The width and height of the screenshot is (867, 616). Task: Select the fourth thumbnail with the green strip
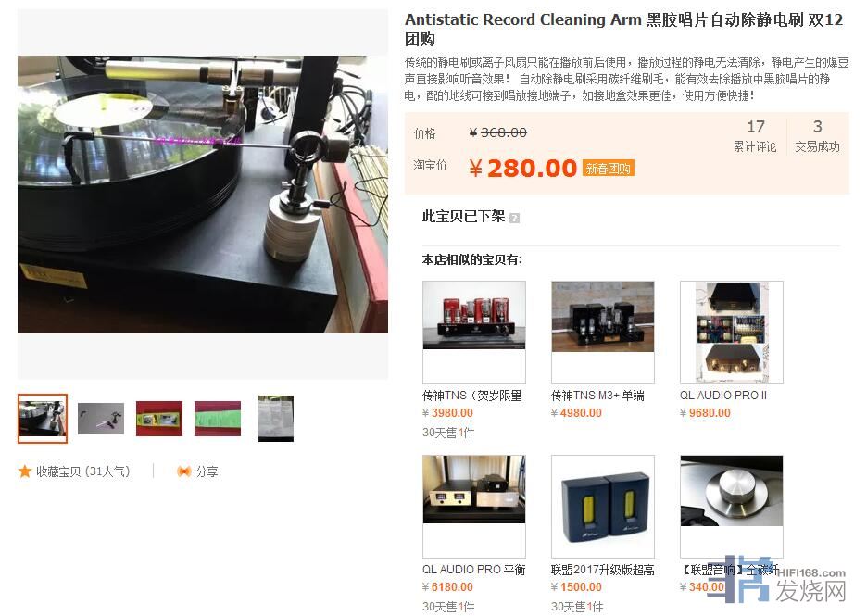218,419
